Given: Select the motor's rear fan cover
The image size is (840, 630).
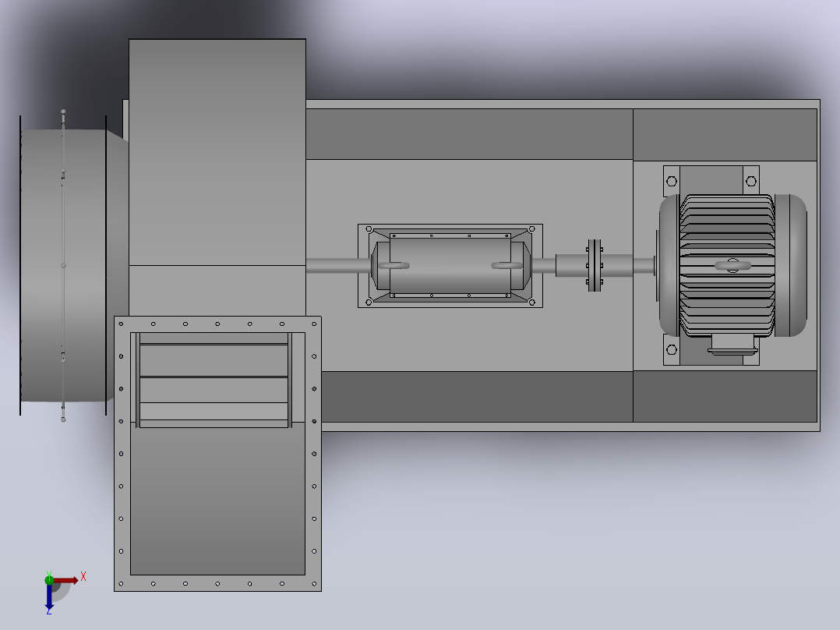Looking at the screenshot, I should [790, 265].
